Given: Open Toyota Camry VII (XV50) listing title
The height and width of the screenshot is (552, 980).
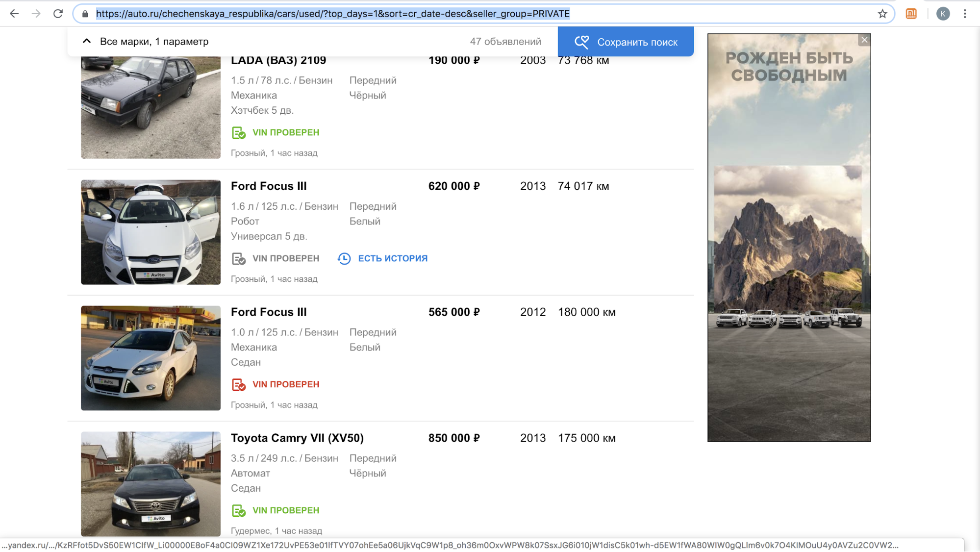Looking at the screenshot, I should pyautogui.click(x=297, y=438).
